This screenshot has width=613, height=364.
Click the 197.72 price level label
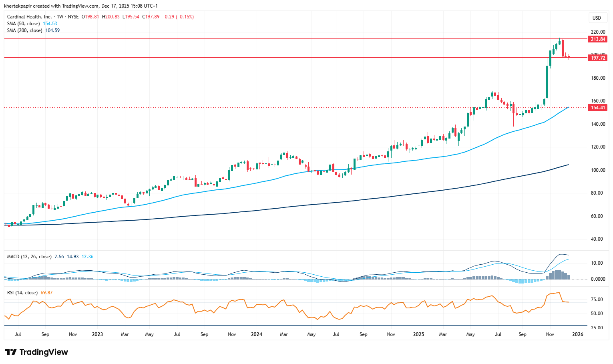tap(597, 58)
